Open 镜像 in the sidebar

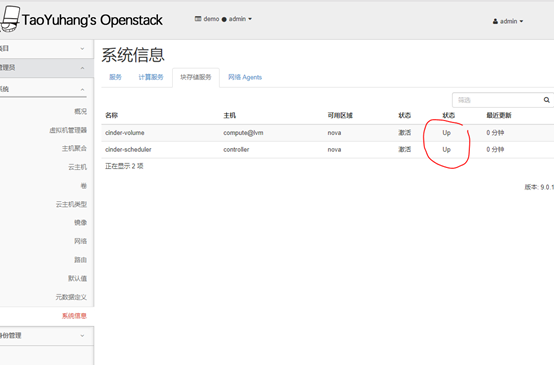coord(80,223)
